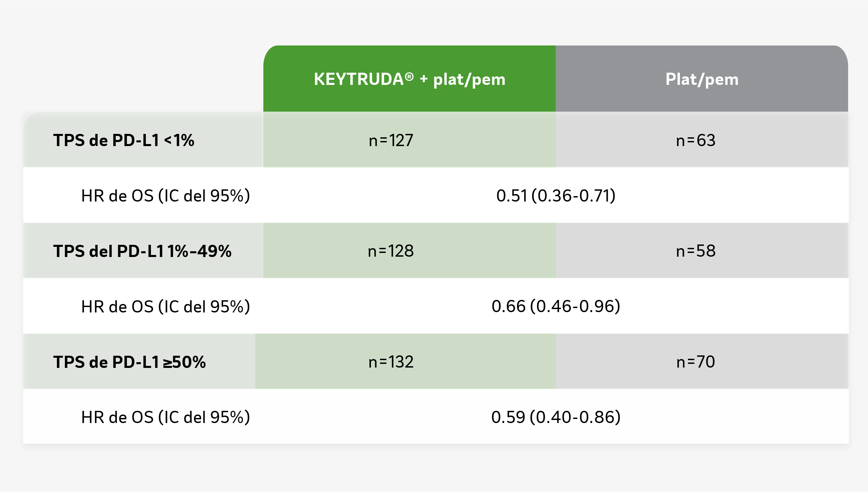Select the TPS de PD-L1 <1% row label

[x=124, y=140]
